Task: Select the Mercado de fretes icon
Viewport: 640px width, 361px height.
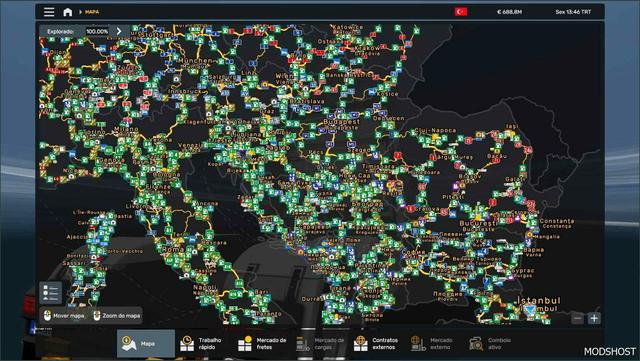Action: tap(245, 343)
